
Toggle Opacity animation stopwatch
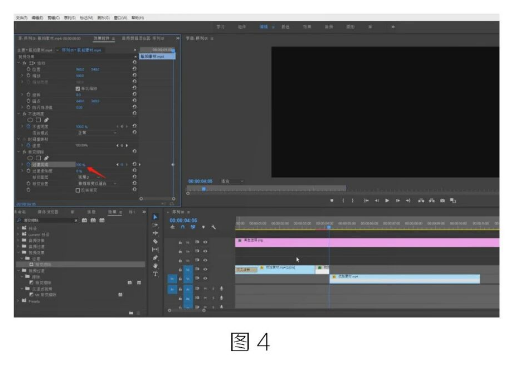tap(28, 127)
